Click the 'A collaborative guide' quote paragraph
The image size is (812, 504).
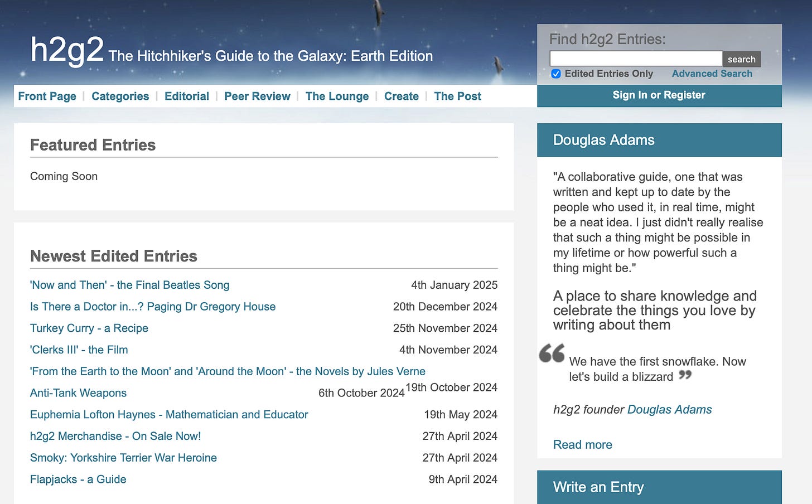(x=658, y=222)
